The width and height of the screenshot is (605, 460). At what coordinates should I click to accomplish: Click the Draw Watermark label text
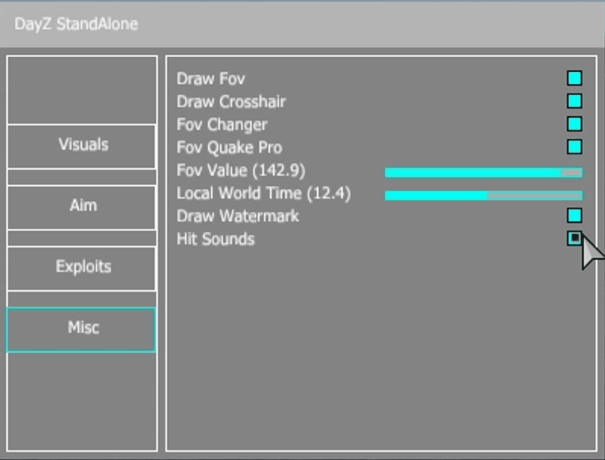pyautogui.click(x=238, y=216)
